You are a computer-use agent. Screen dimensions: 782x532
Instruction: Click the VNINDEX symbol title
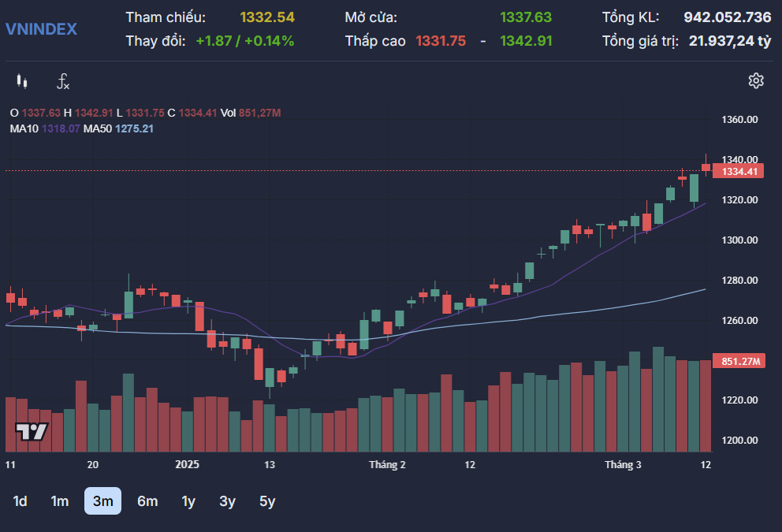[42, 29]
